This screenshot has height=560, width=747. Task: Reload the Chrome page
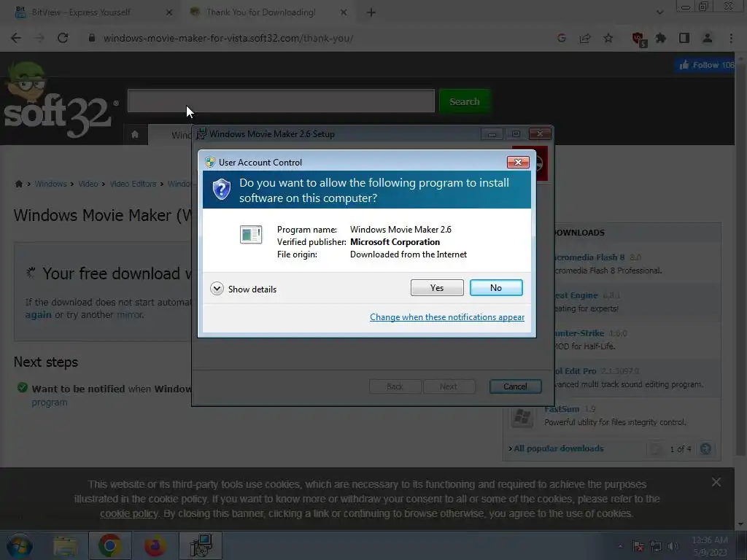[x=63, y=38]
